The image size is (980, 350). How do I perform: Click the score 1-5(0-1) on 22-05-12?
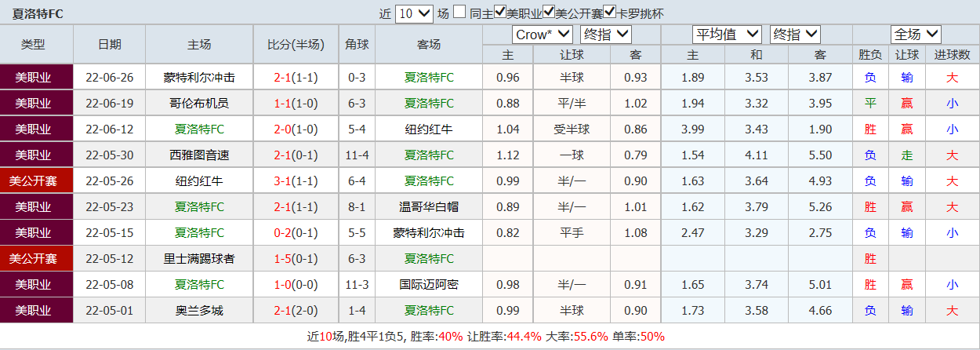296,259
